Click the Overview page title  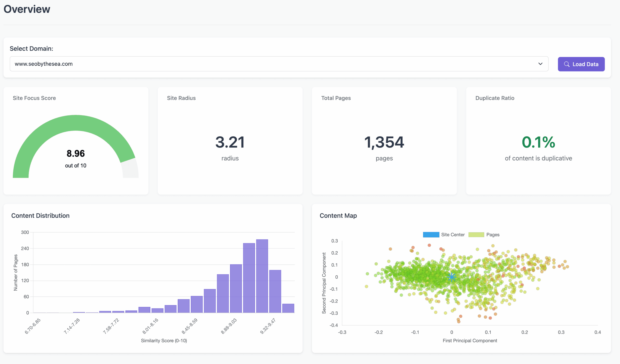[27, 9]
